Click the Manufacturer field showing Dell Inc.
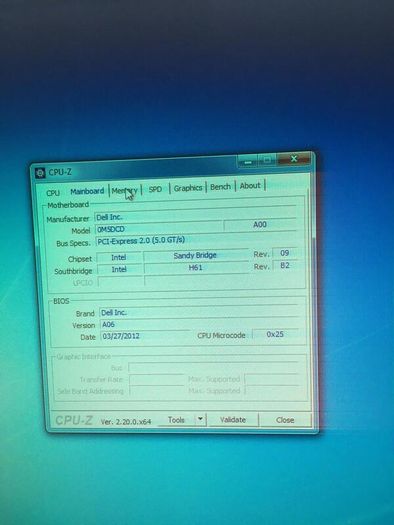Screen dimensions: 394x525 [x=195, y=216]
